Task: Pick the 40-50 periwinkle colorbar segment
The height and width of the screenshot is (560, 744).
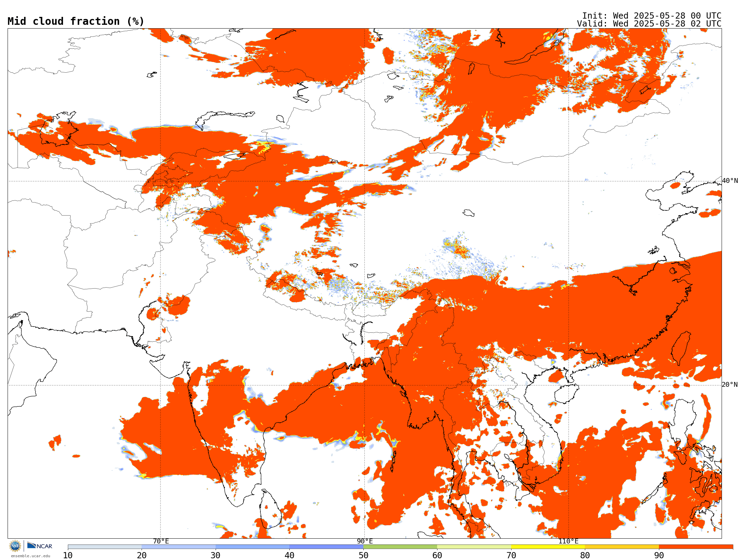Action: point(326,547)
